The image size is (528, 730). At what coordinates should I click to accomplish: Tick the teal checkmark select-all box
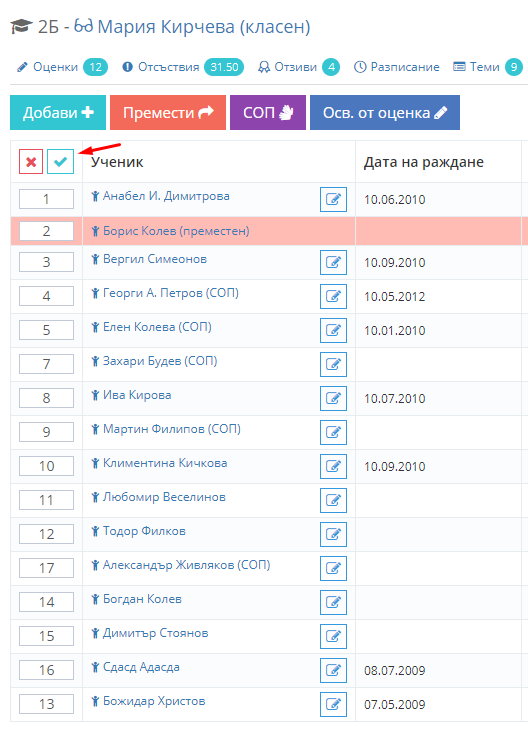(x=61, y=162)
